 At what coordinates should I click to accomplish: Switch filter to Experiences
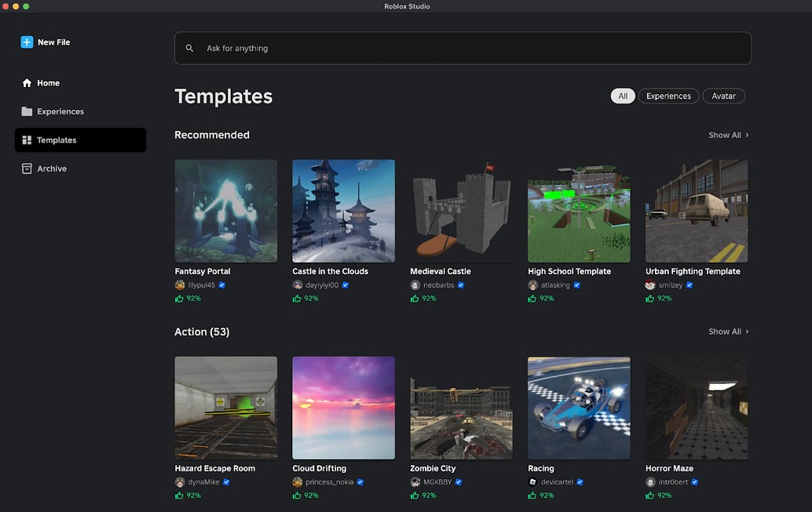pos(668,95)
